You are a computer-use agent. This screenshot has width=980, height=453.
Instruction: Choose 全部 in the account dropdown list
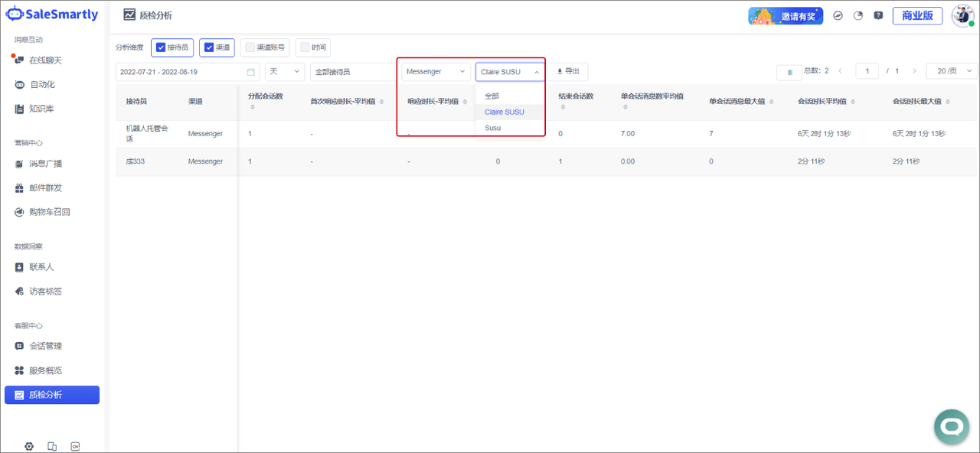click(492, 96)
